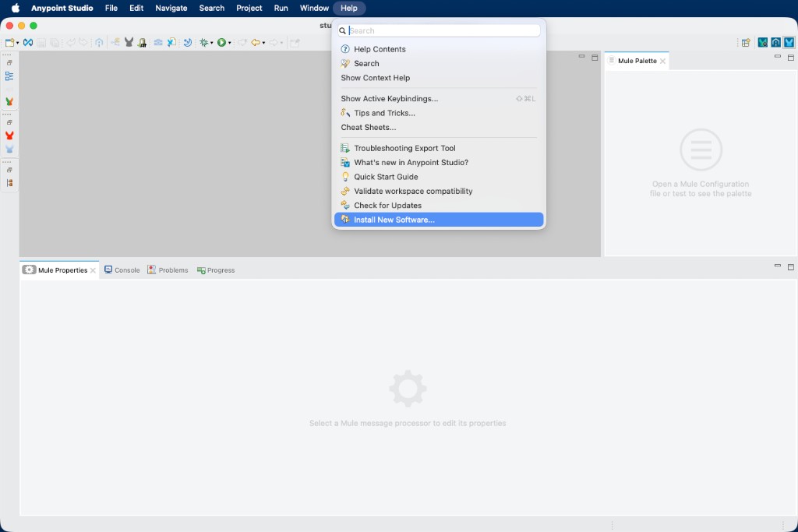Open Show Active Keybindings...
Viewport: 798px width, 532px height.
point(439,99)
